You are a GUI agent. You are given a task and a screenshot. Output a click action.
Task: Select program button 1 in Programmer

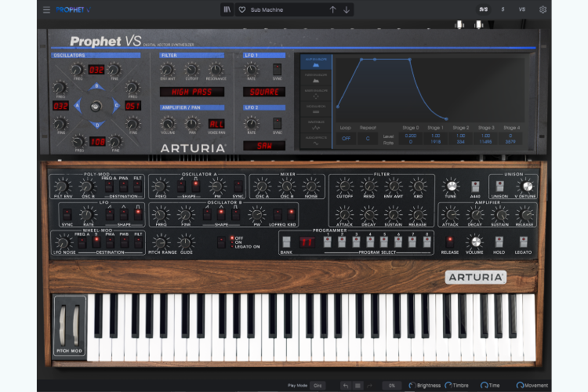(328, 242)
